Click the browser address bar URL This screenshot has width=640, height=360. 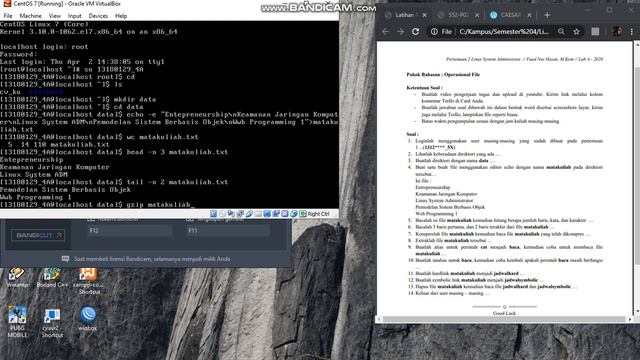click(504, 31)
